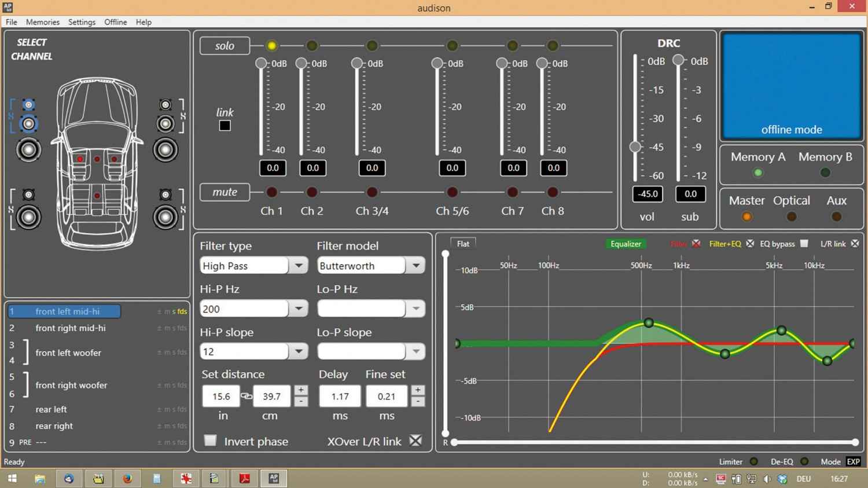Toggle XOver L/R link checkbox
868x488 pixels.
click(415, 441)
